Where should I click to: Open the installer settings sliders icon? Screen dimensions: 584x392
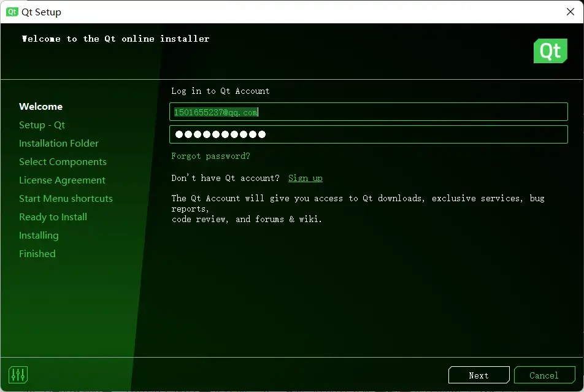point(18,375)
